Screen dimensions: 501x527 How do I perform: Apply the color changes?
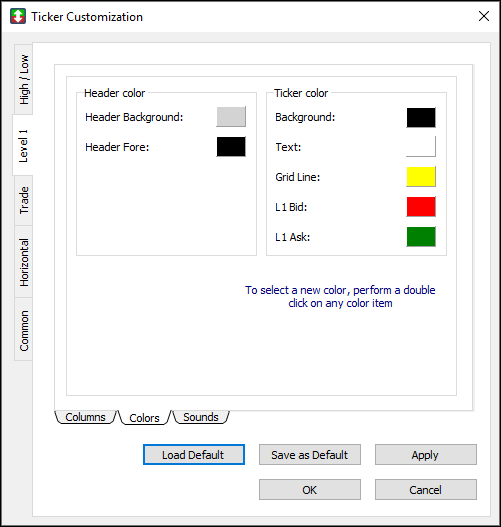coord(426,455)
